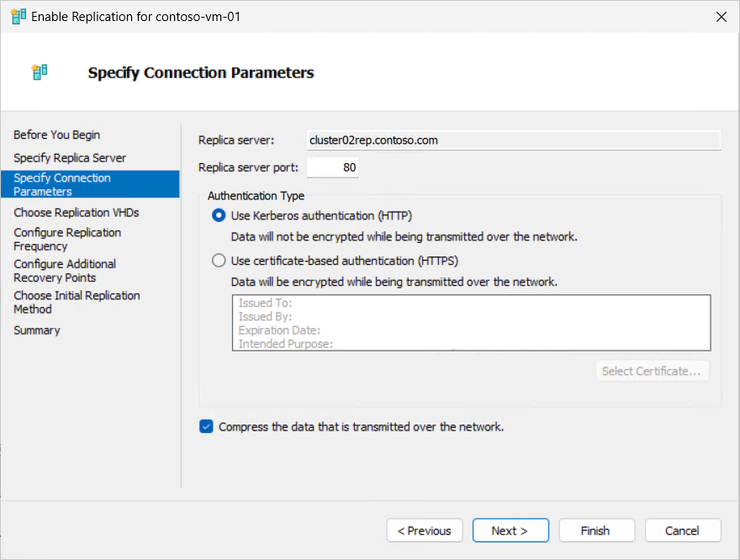Cancel the replication wizard
740x560 pixels.
click(683, 531)
